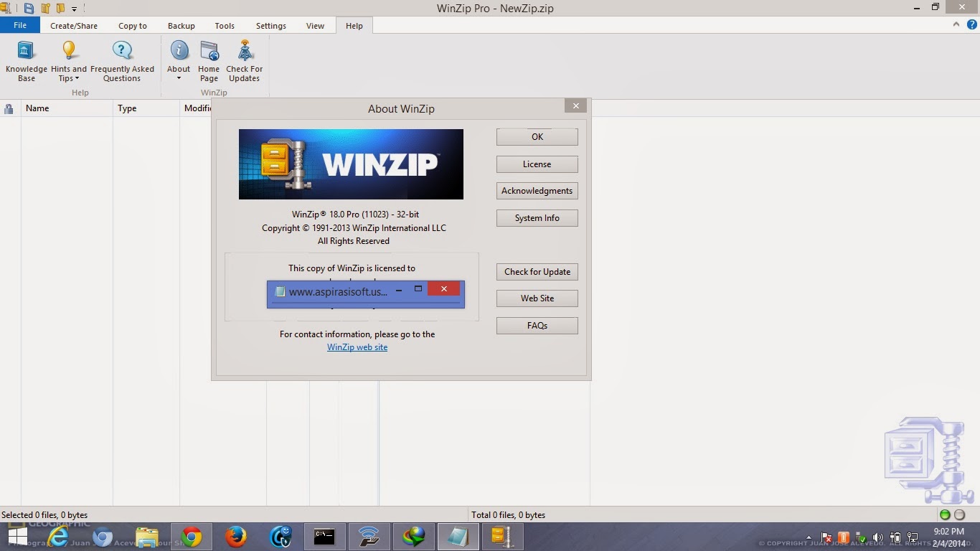Open Frequently Asked Questions in the ribbon

pos(122,61)
